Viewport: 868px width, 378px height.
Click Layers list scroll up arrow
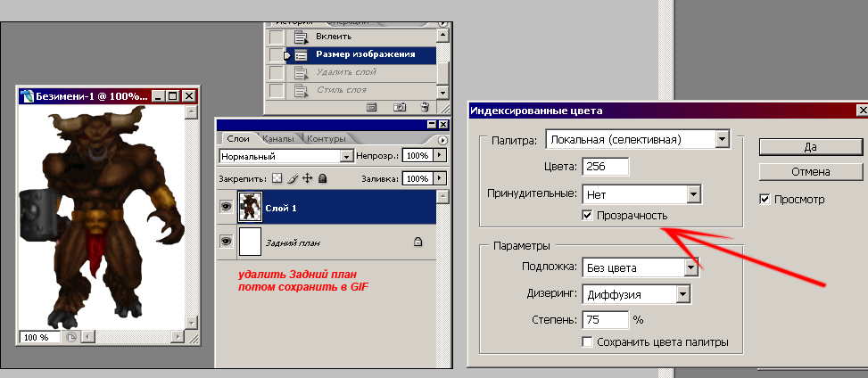442,196
